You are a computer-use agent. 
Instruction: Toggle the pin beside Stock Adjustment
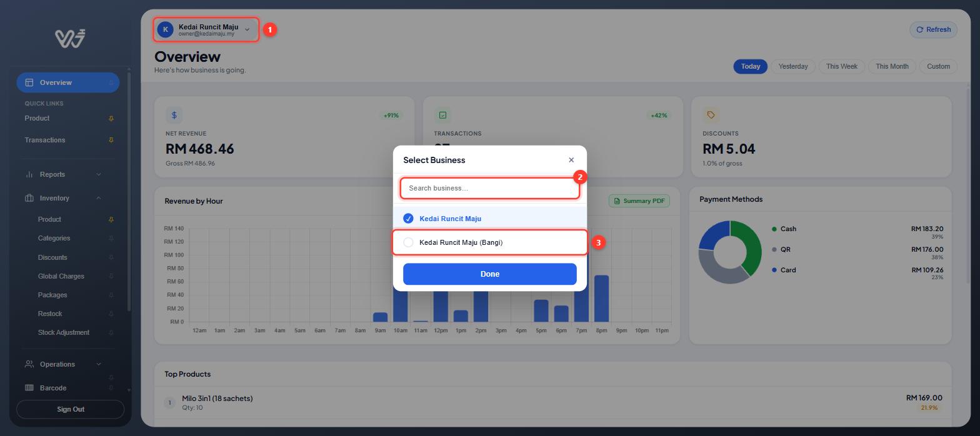[111, 332]
